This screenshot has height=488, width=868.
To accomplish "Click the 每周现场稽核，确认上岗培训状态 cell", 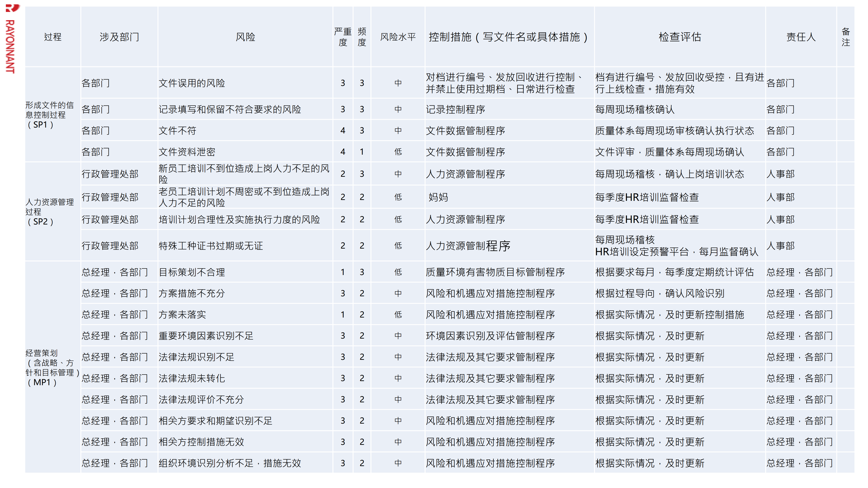I will click(680, 174).
